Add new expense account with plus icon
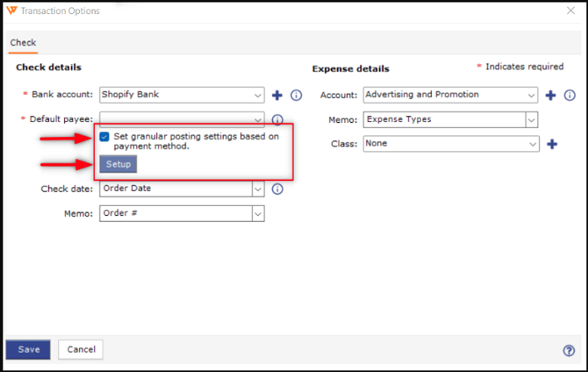 551,95
